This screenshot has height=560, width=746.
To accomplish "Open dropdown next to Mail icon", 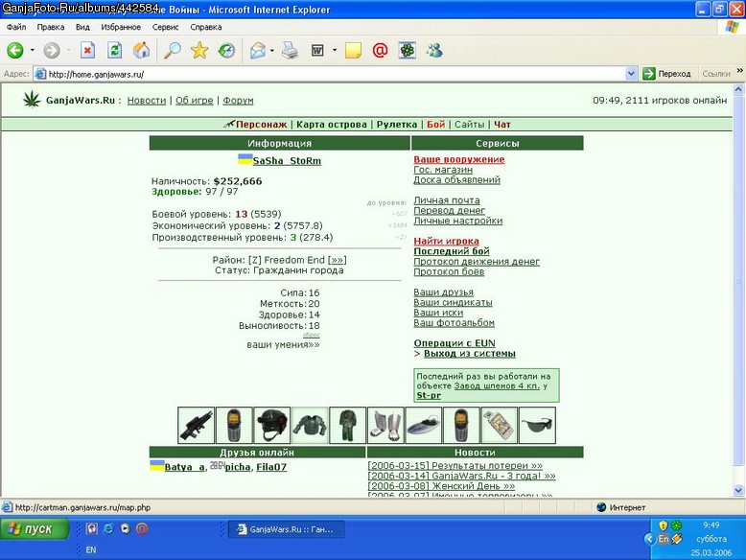I will [x=271, y=50].
